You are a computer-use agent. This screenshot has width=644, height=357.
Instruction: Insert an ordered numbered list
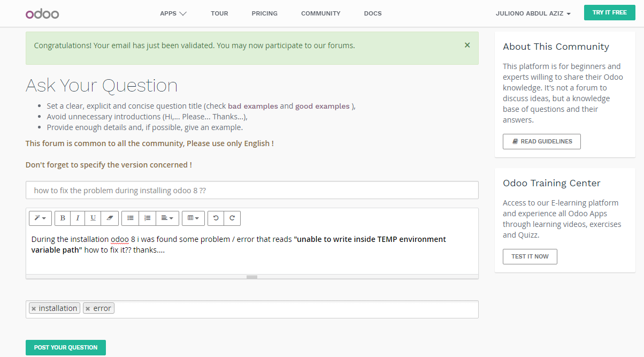coord(147,218)
